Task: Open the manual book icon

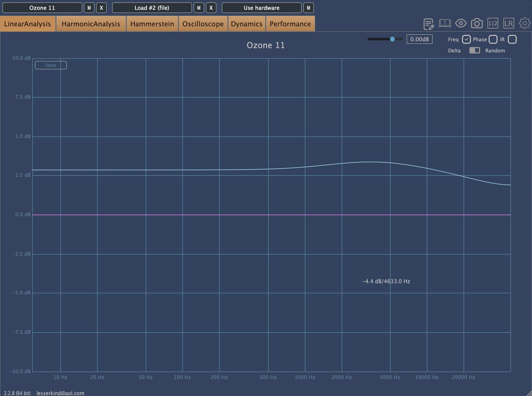Action: click(x=445, y=23)
